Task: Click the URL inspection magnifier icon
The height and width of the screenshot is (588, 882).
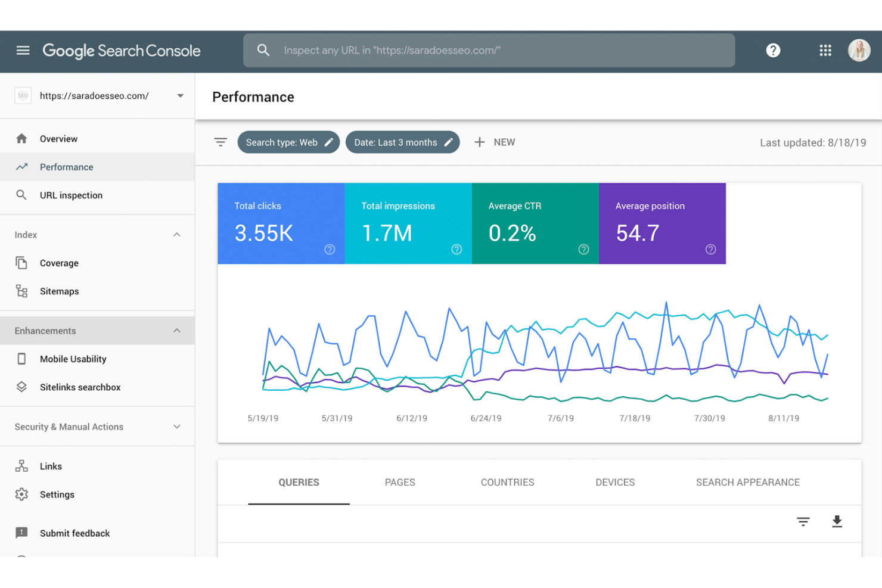Action: [x=21, y=195]
